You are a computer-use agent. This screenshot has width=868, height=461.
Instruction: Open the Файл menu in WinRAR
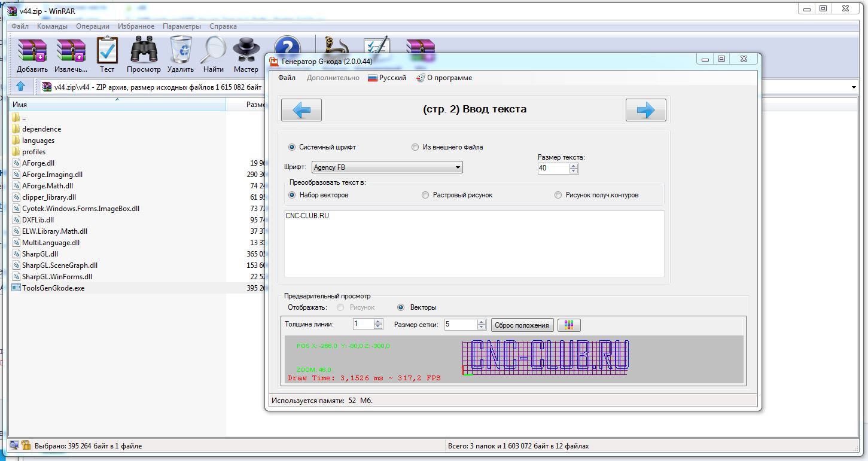20,26
